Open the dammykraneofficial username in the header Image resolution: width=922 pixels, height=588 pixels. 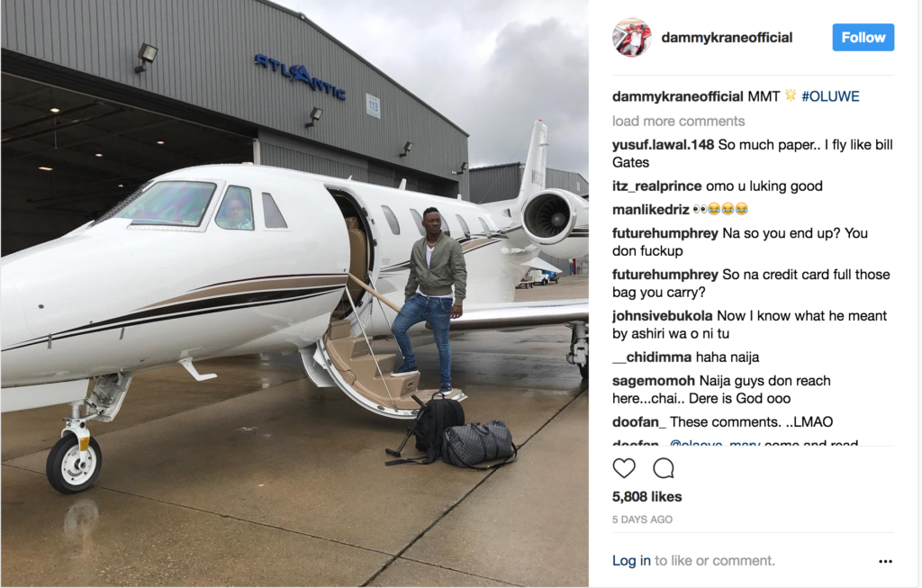point(727,38)
